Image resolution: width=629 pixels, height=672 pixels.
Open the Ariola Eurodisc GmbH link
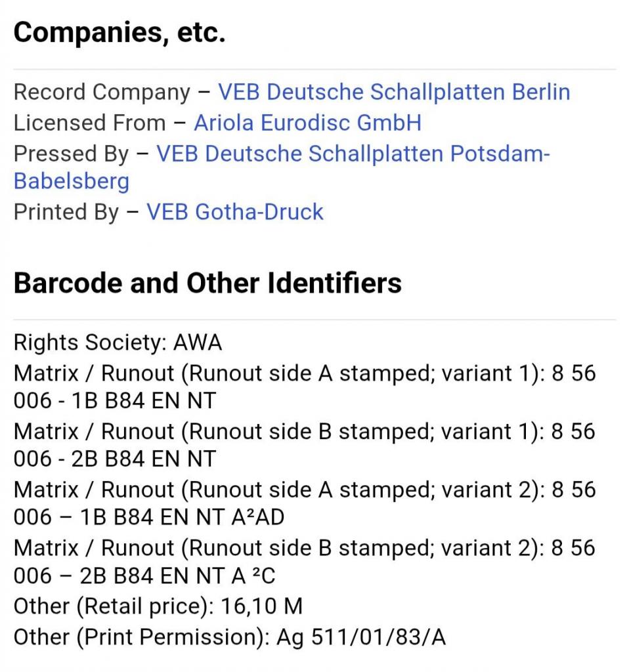pyautogui.click(x=307, y=123)
